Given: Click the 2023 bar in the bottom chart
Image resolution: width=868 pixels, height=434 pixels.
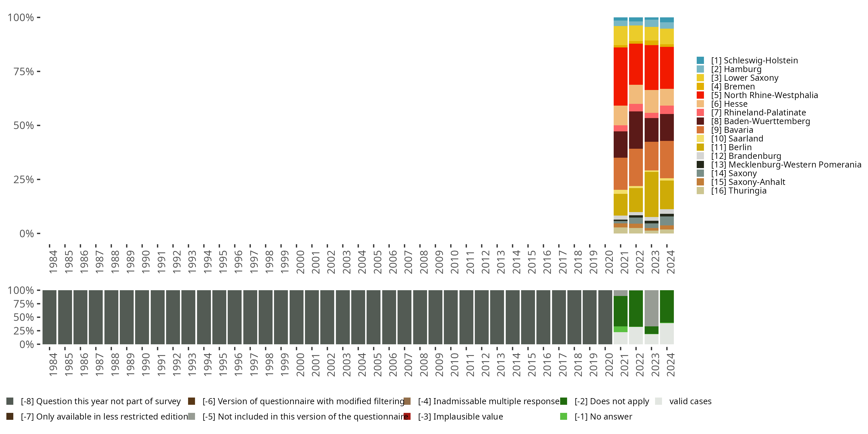Looking at the screenshot, I should 651,317.
